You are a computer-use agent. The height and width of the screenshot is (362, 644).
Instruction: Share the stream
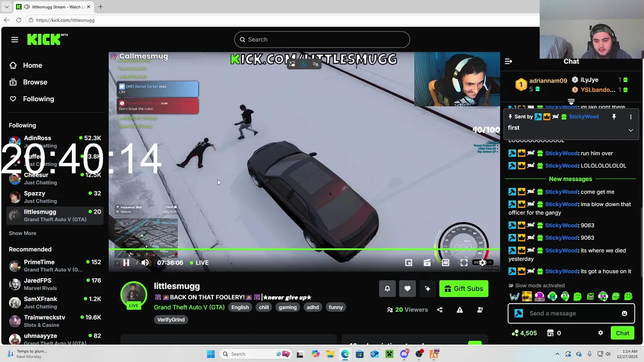tap(440, 310)
